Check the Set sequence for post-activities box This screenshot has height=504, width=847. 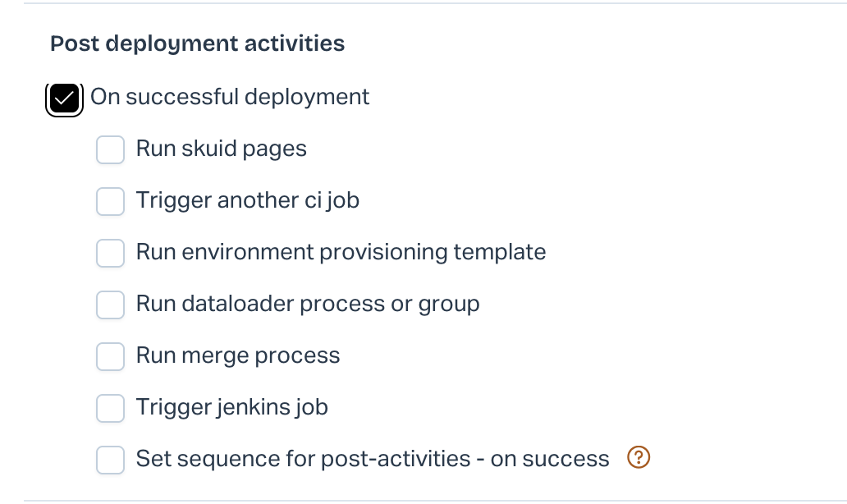pyautogui.click(x=110, y=459)
